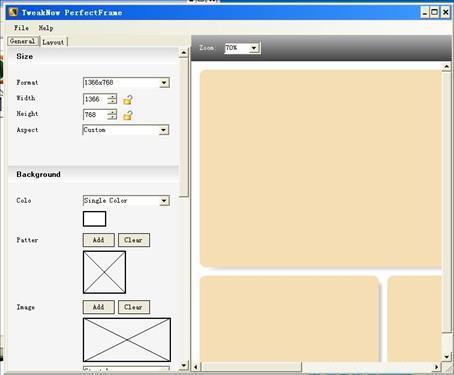Click the bottom-left wide frame in canvas
454x375 pixels.
[289, 319]
